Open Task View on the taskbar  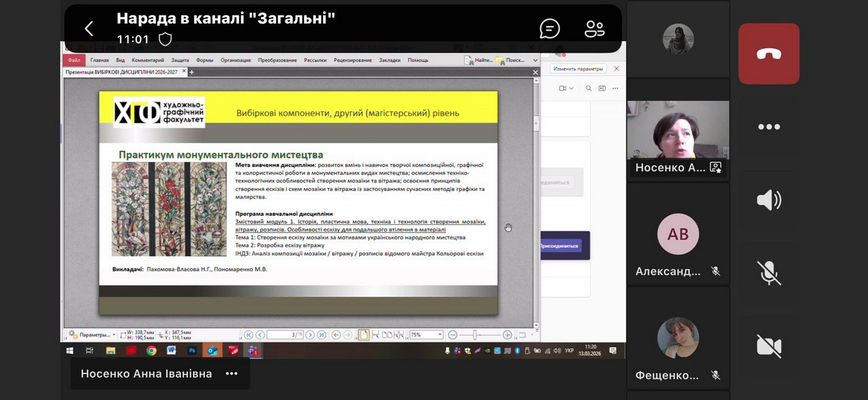coord(90,351)
